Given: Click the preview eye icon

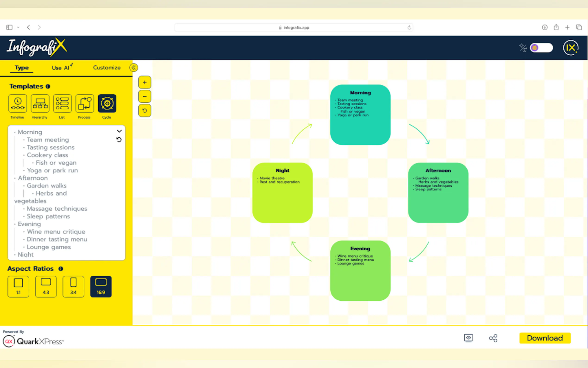Looking at the screenshot, I should (468, 338).
